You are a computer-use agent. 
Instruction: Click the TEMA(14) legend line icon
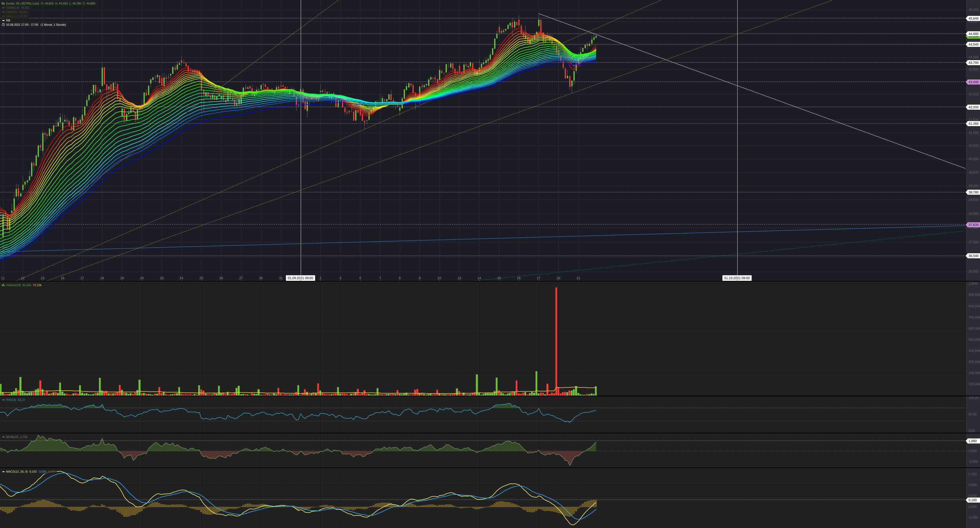[x=3, y=8]
